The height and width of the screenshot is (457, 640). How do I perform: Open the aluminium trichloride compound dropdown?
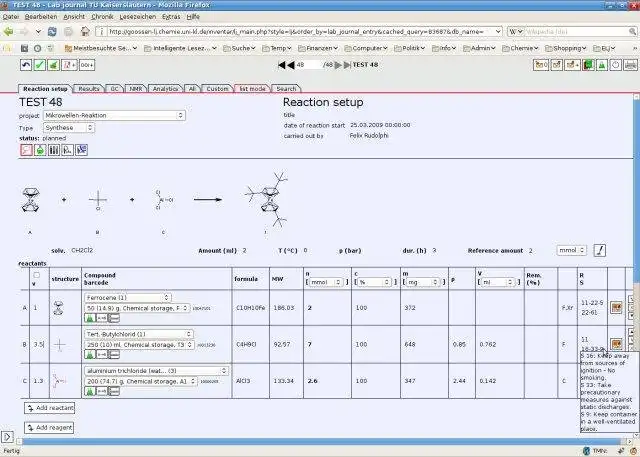[157, 370]
